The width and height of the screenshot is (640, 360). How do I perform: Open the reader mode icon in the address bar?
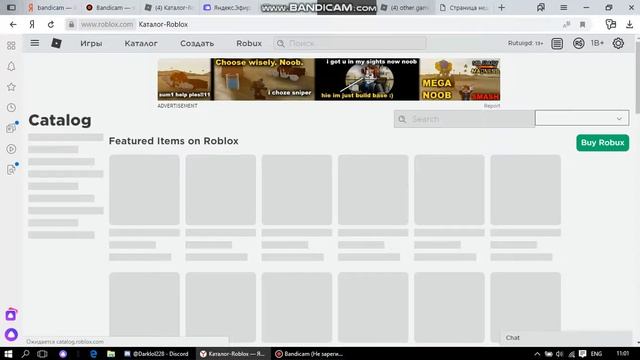pos(567,24)
